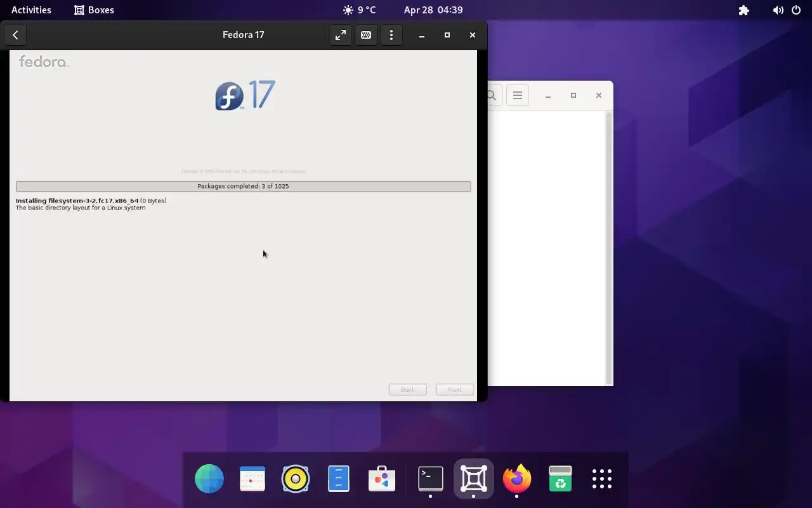Close the background window
The image size is (812, 508).
[x=599, y=95]
